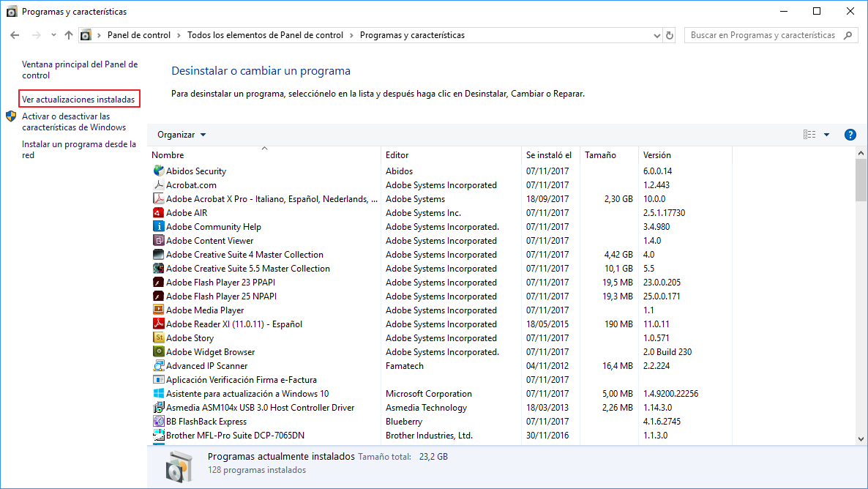Expand the view options dropdown arrow
Screen dimensions: 868x489
pos(826,135)
